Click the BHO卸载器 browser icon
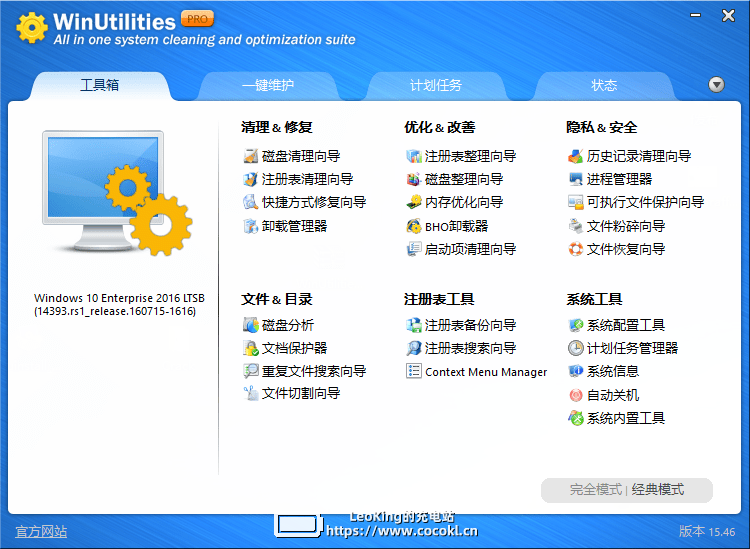Screen dimensions: 750x549 pyautogui.click(x=414, y=226)
